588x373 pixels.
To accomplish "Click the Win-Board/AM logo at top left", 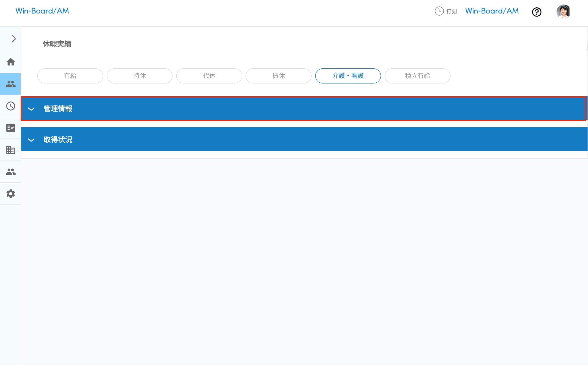I will [42, 11].
